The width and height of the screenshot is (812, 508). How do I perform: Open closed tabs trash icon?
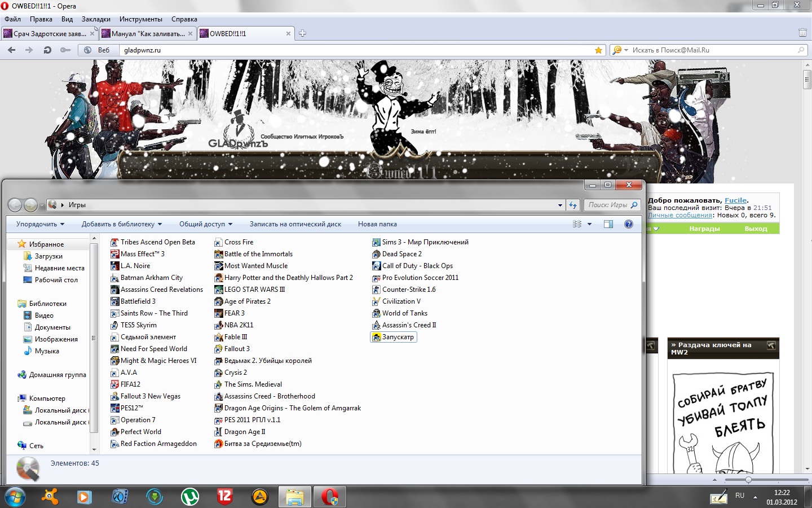[802, 33]
